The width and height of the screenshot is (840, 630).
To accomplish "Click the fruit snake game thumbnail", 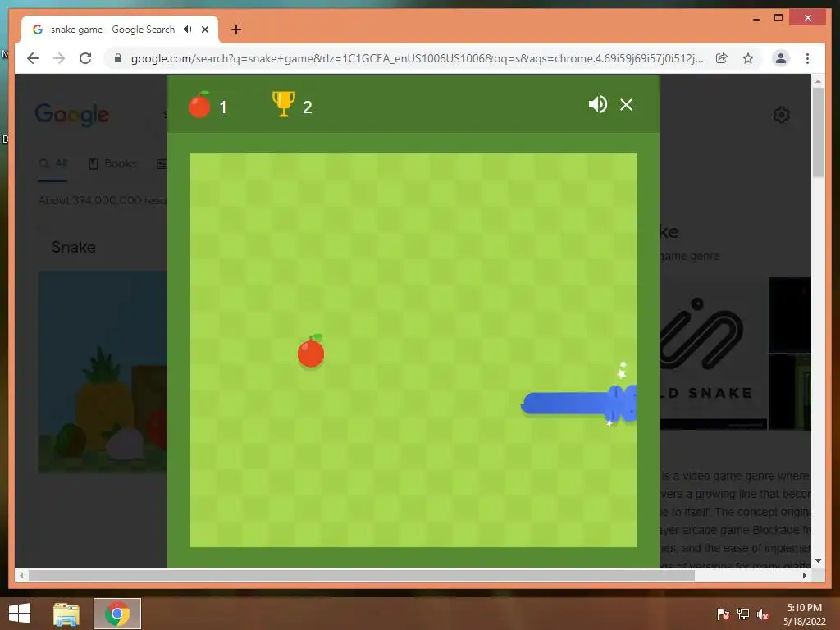I will [x=103, y=372].
